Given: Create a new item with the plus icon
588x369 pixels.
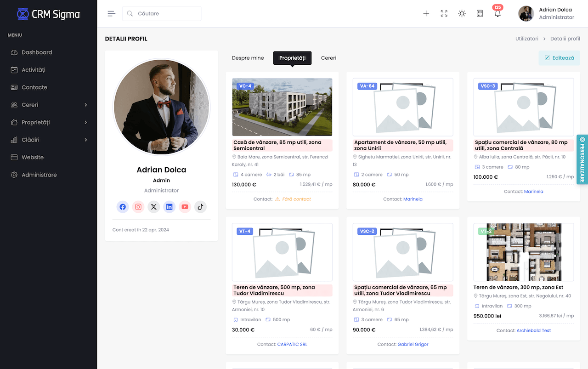Looking at the screenshot, I should 426,13.
